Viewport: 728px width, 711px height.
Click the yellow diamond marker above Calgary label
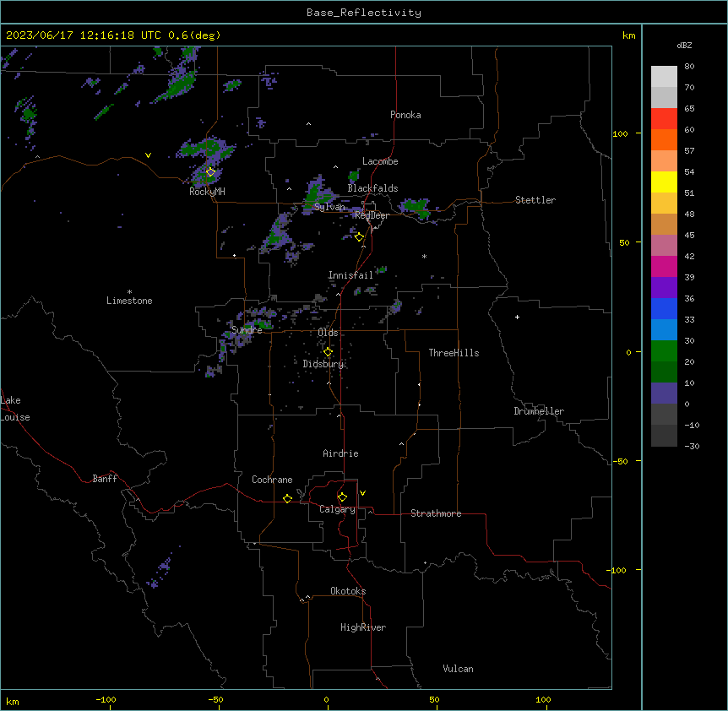(x=342, y=497)
